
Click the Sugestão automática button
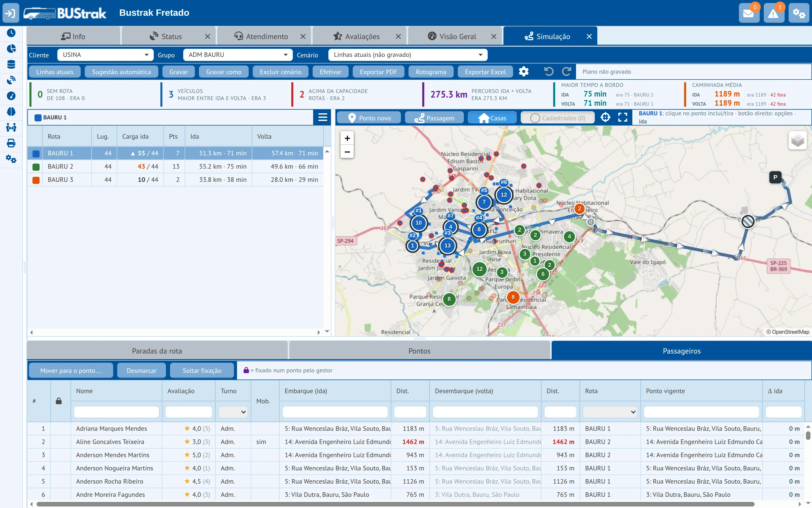click(x=121, y=72)
